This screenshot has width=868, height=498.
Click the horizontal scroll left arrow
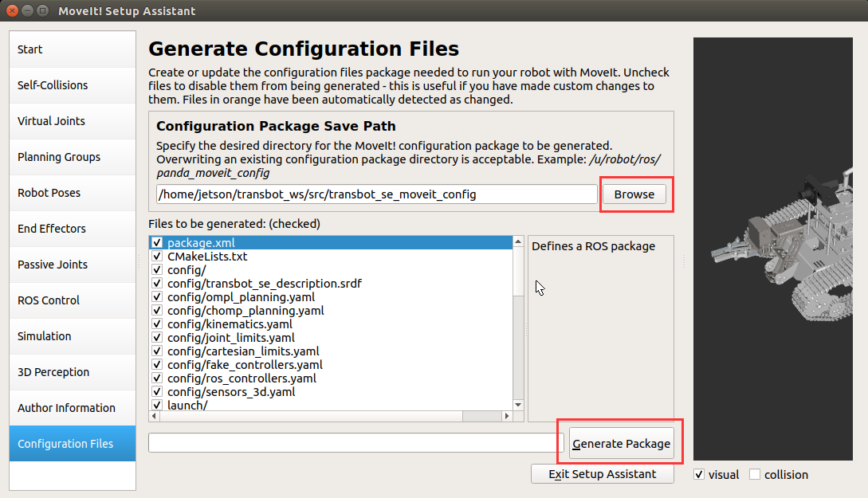click(x=154, y=416)
